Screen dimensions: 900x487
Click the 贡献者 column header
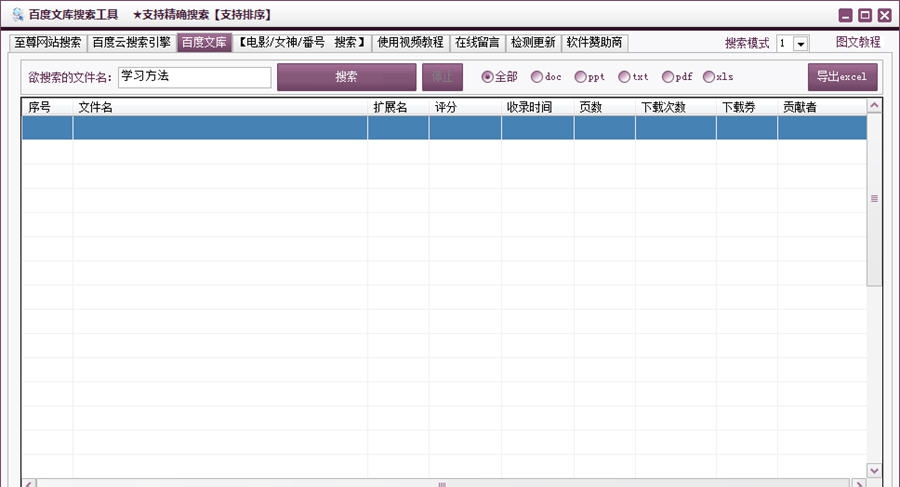(822, 107)
